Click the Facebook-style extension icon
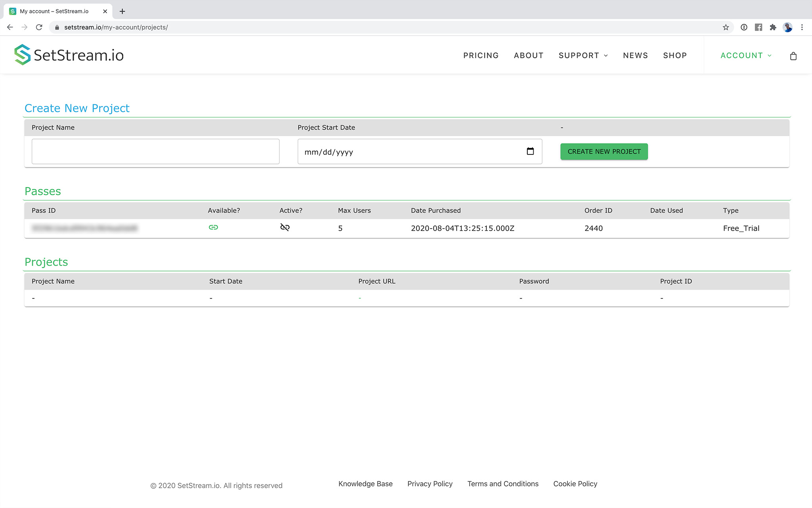This screenshot has width=812, height=508. [x=758, y=27]
